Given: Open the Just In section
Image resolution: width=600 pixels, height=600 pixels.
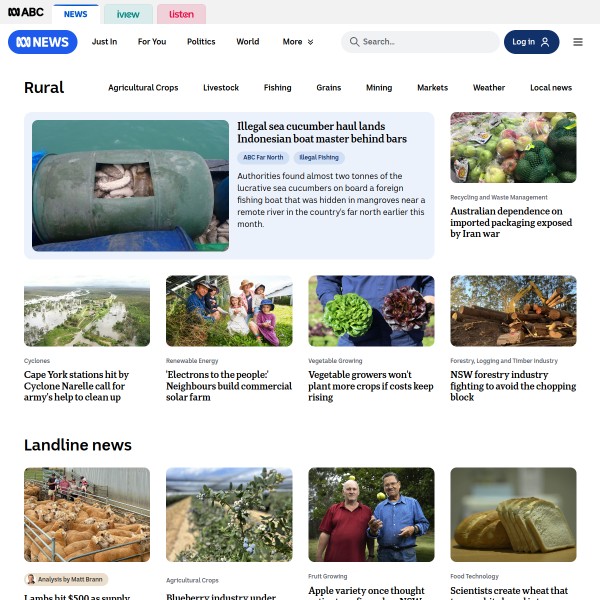Looking at the screenshot, I should (x=104, y=42).
